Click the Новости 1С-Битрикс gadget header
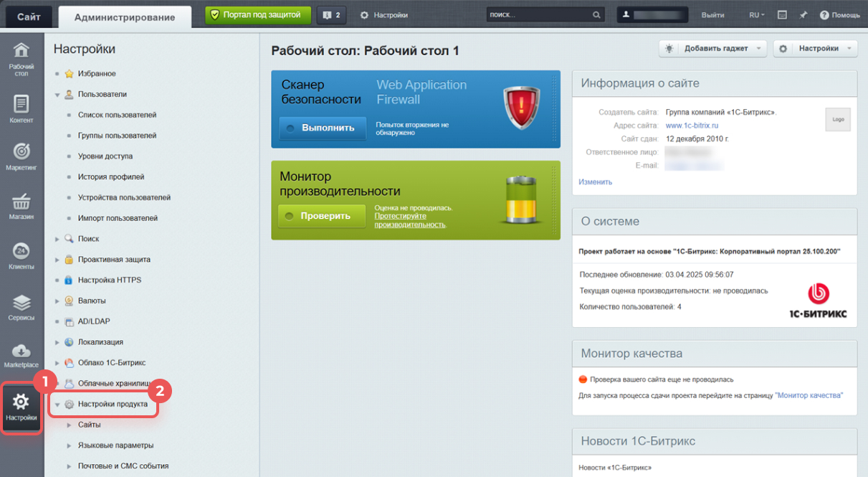Screen dimensions: 868x477 click(714, 441)
